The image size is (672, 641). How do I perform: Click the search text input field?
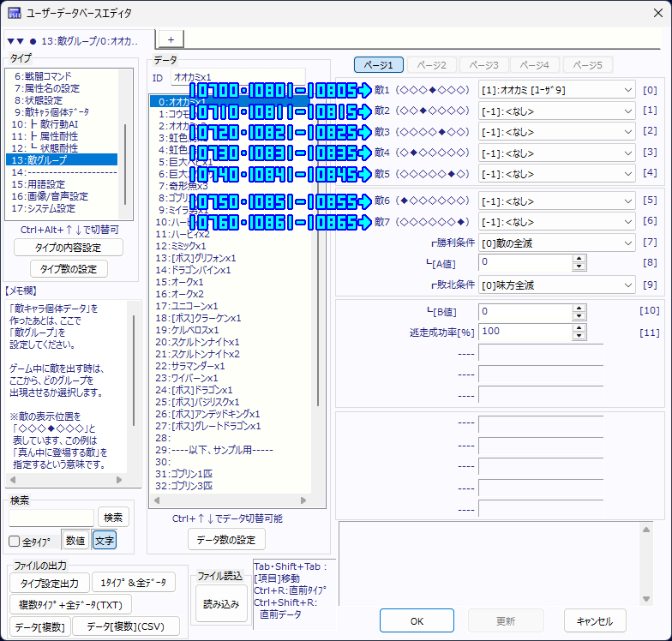[x=51, y=518]
